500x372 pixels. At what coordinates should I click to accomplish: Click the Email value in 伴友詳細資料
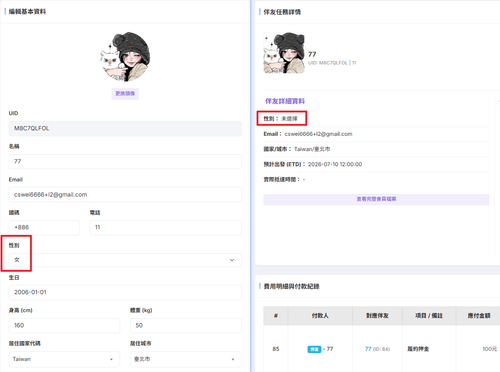tap(318, 134)
